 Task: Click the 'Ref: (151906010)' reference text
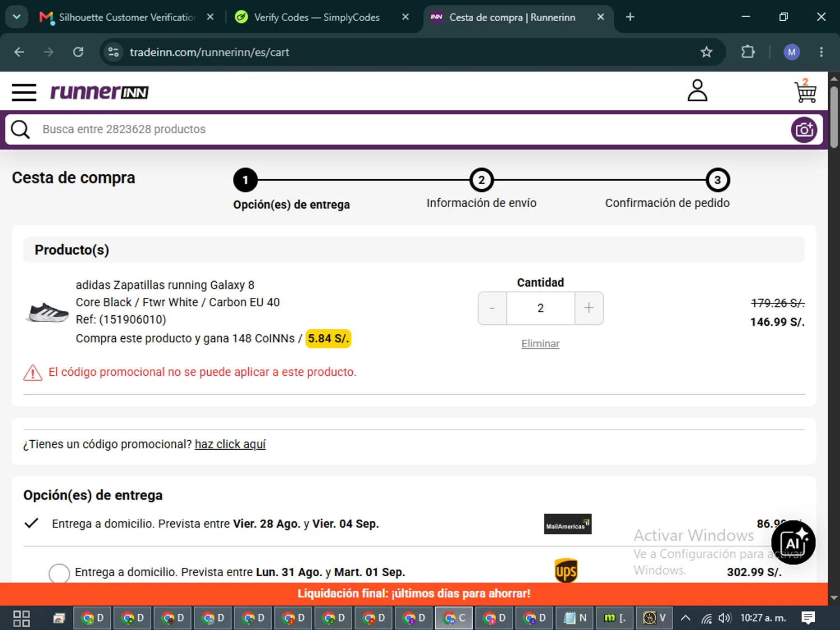click(121, 320)
